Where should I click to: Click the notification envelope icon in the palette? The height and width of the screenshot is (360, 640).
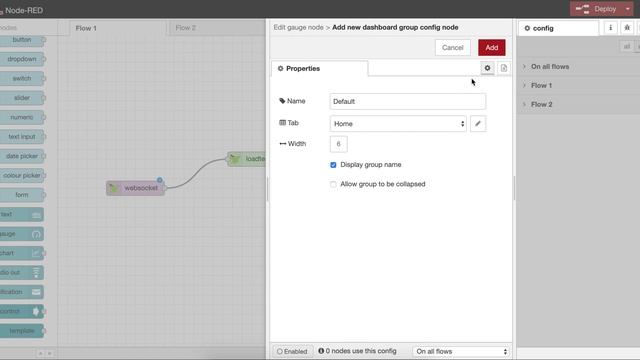[36, 292]
